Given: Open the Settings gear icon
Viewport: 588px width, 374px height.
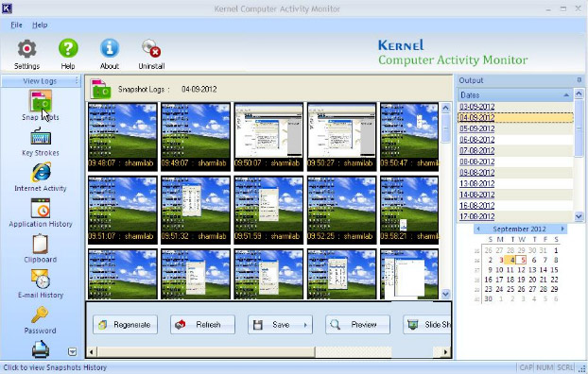Looking at the screenshot, I should 27,49.
